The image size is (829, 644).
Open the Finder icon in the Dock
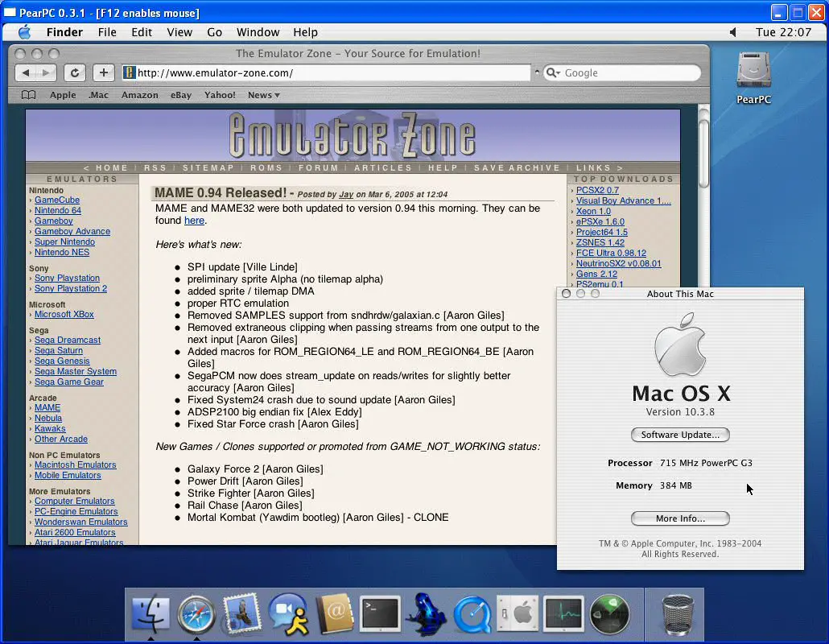(x=151, y=614)
